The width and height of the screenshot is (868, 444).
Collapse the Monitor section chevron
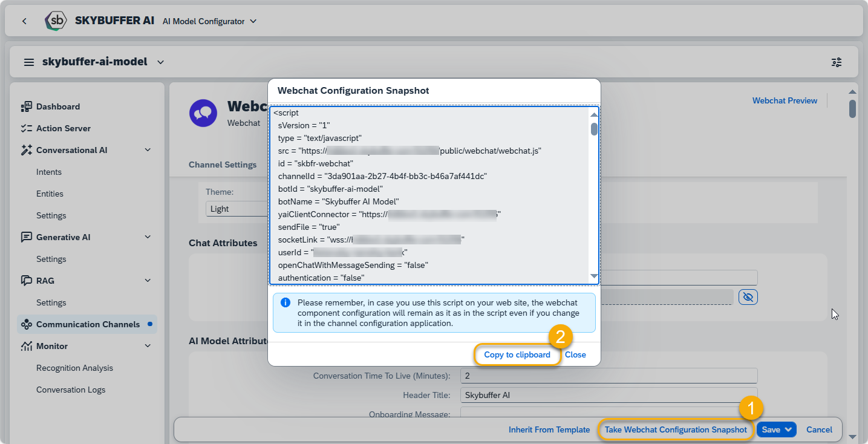pos(148,346)
